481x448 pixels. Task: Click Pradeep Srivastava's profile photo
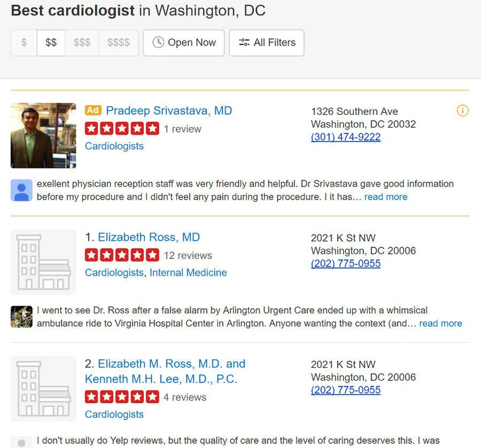coord(44,135)
